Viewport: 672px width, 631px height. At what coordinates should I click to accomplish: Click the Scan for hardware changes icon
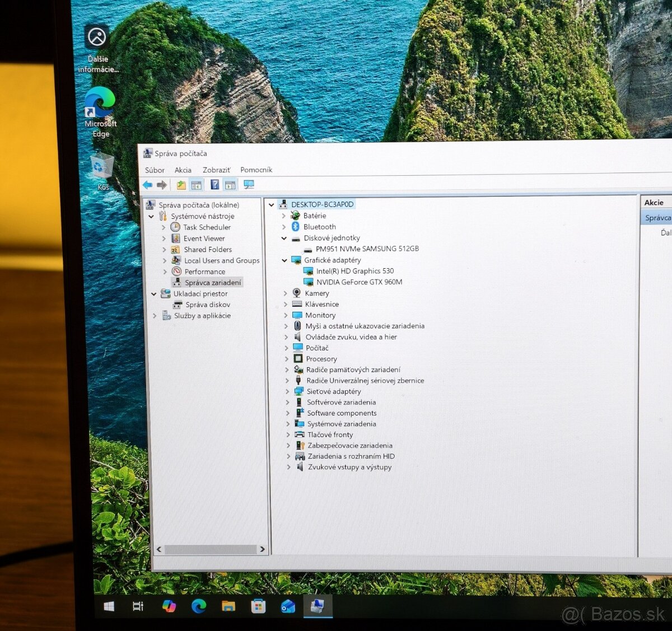click(x=249, y=184)
